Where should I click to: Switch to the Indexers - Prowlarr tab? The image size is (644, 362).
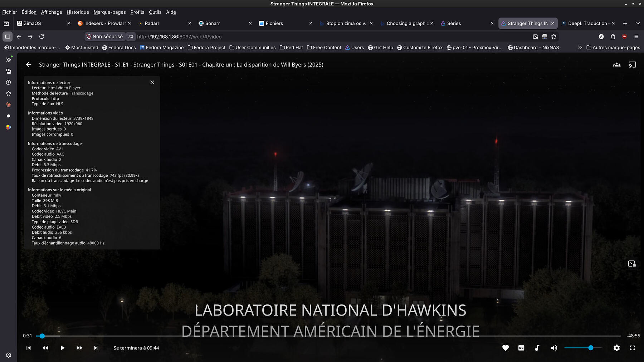(x=104, y=23)
